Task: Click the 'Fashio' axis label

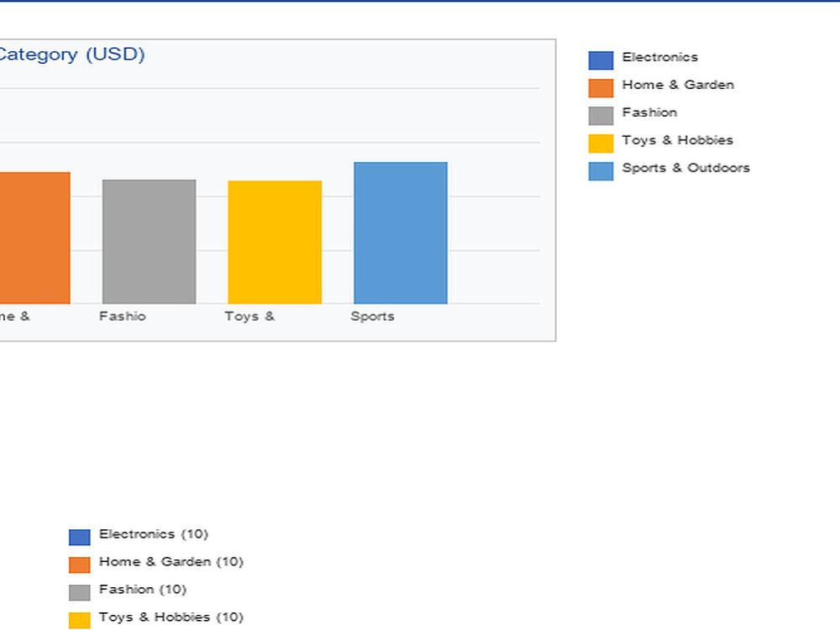Action: pos(123,317)
